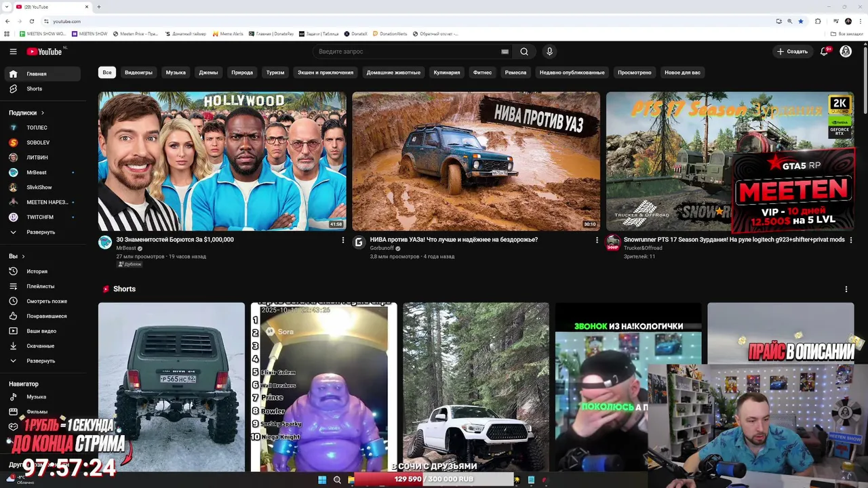The image size is (868, 488).
Task: Open the НИВА против УАЗ thumbnail
Action: click(x=476, y=161)
